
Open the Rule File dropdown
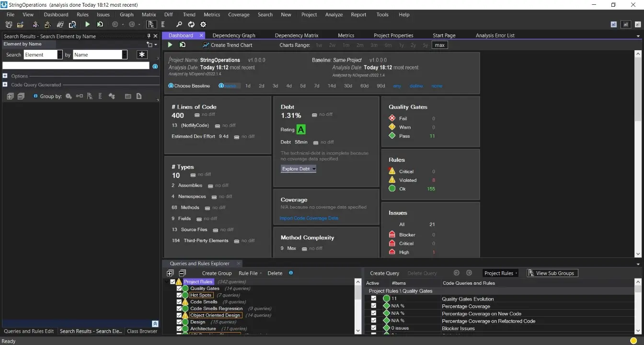pyautogui.click(x=250, y=273)
